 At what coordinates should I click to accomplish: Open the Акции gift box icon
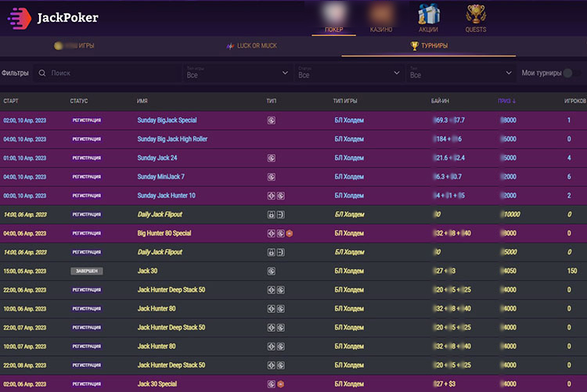click(428, 14)
